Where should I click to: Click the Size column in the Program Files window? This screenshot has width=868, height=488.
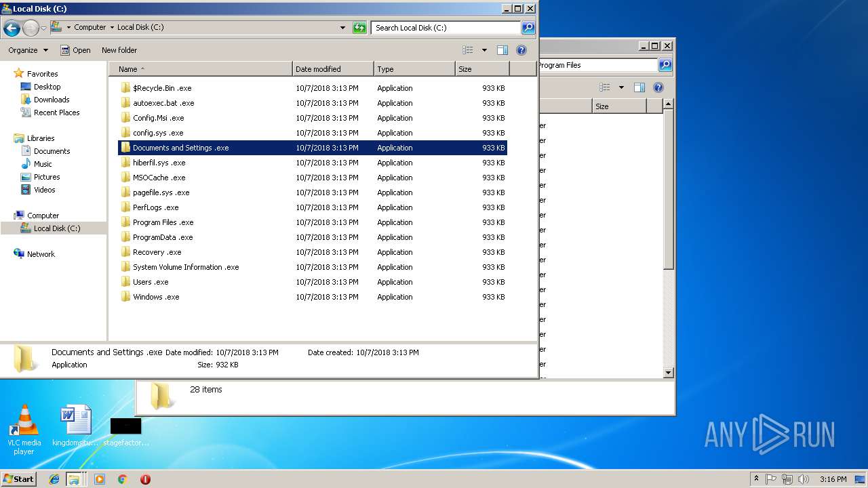click(x=619, y=106)
